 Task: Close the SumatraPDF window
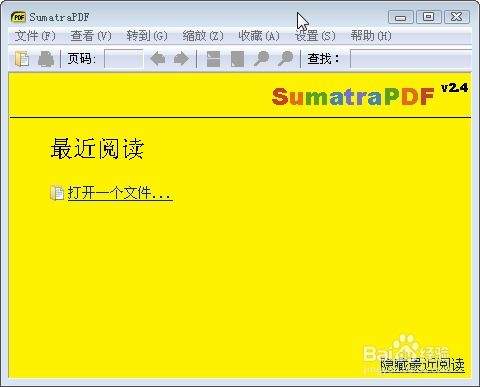[456, 17]
